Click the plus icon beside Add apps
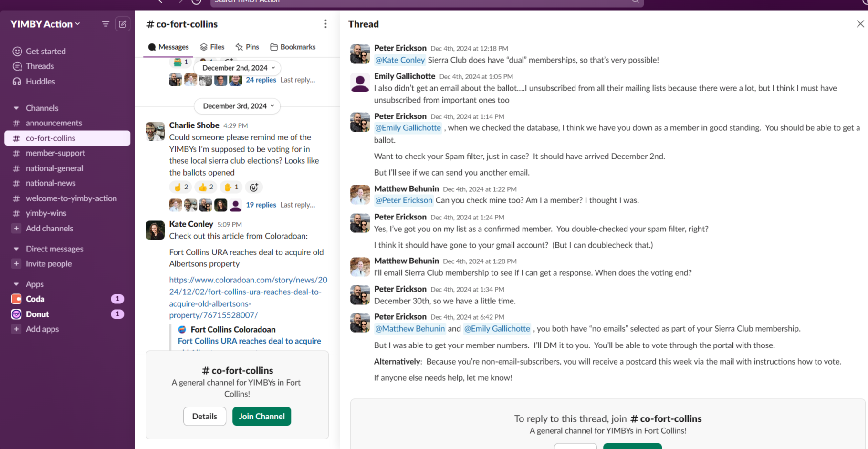The image size is (868, 449). (x=16, y=329)
